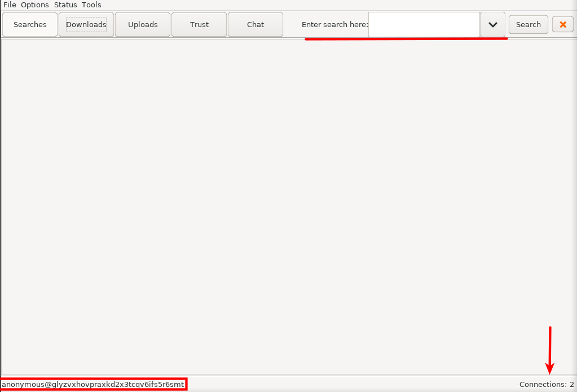577x392 pixels.
Task: Click the red box outlining the persona address
Action: (x=186, y=384)
